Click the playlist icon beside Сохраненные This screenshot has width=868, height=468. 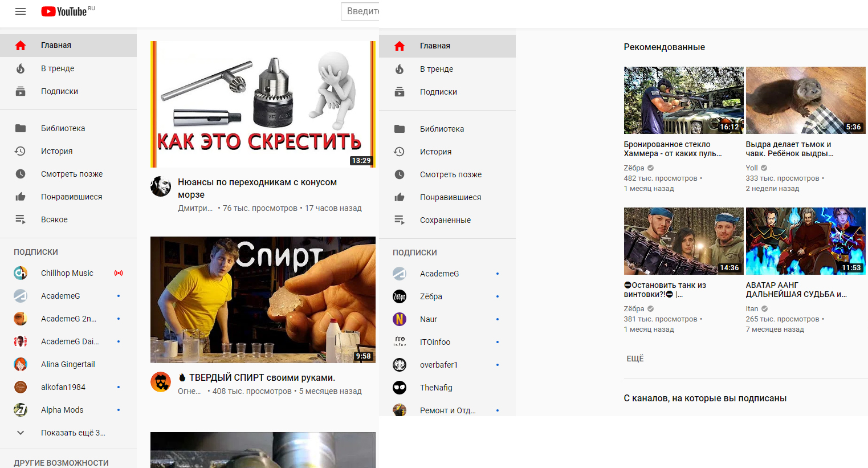[400, 220]
